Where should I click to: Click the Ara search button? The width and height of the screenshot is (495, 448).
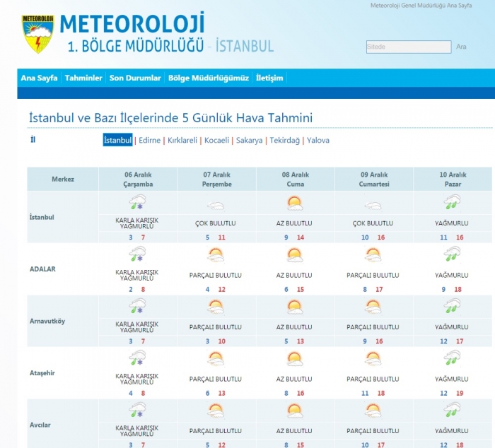pos(461,47)
